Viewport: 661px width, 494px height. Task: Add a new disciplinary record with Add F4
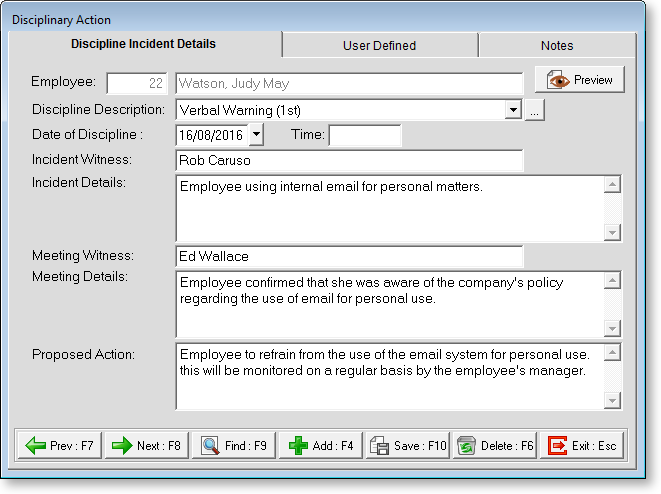[x=320, y=446]
